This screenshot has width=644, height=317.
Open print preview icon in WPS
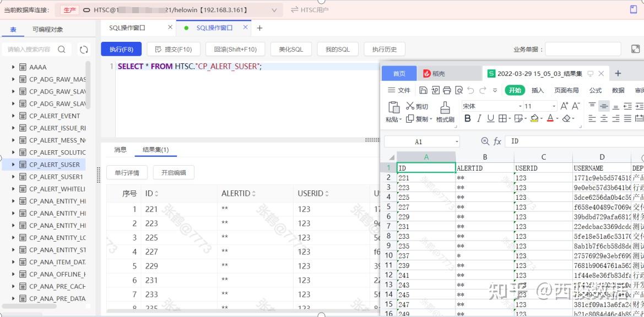pos(459,90)
